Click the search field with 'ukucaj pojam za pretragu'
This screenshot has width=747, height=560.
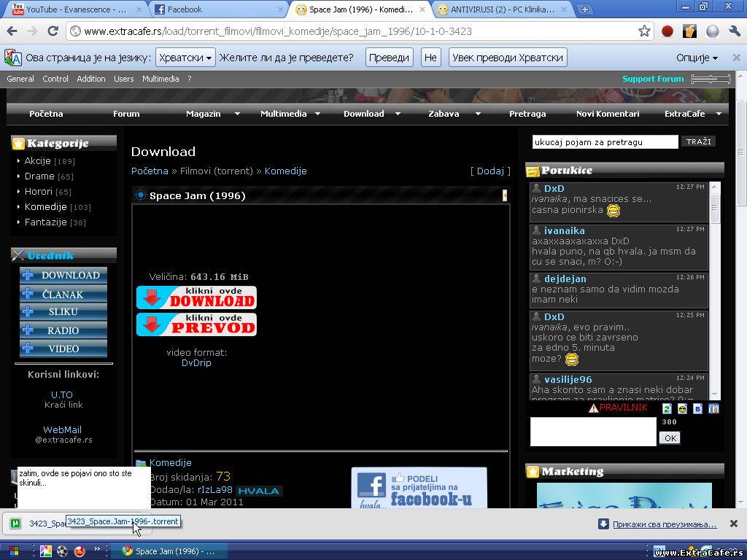(x=605, y=142)
